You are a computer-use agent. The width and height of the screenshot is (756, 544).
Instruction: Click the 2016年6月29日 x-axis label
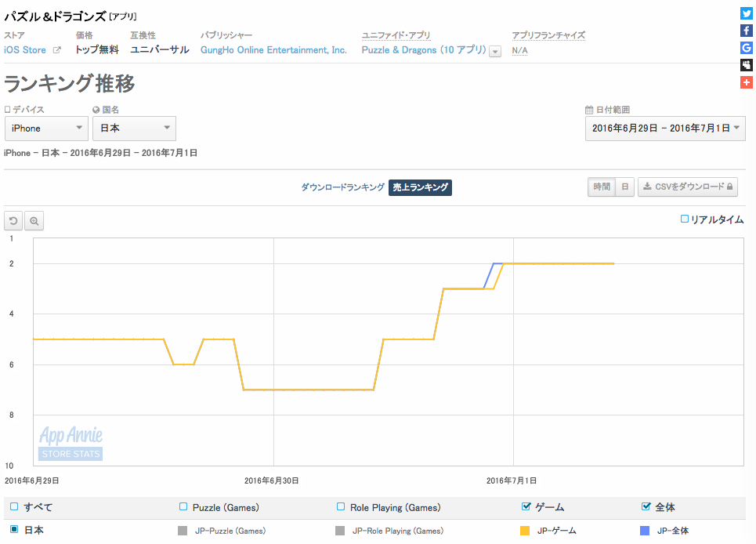32,481
